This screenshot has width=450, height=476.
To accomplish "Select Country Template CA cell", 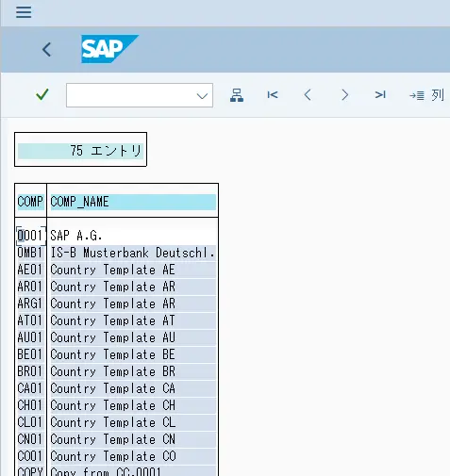I will click(x=133, y=388).
